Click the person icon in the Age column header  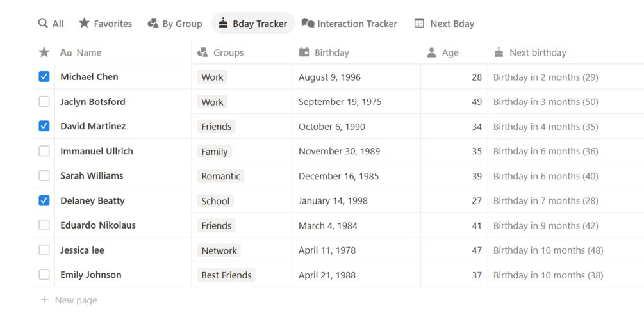click(431, 52)
